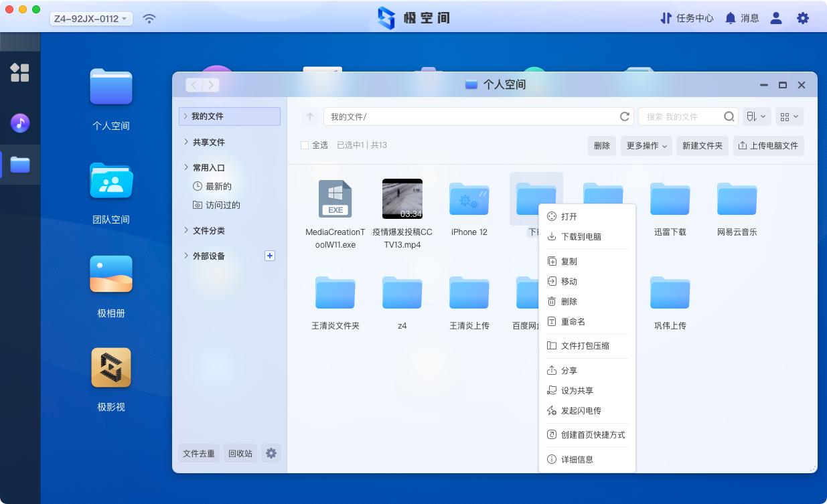
Task: Expand the 共享文件 tree section
Action: (186, 142)
